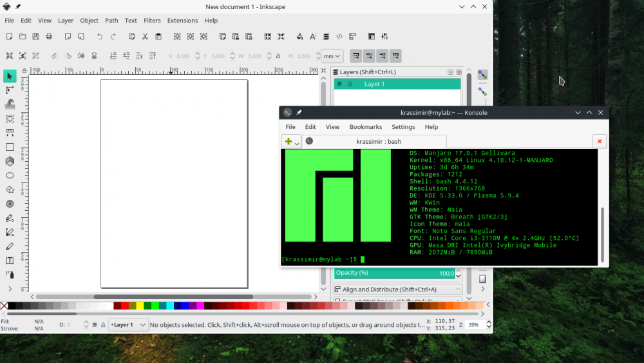Toggle move gradients with objects option

pos(383,56)
